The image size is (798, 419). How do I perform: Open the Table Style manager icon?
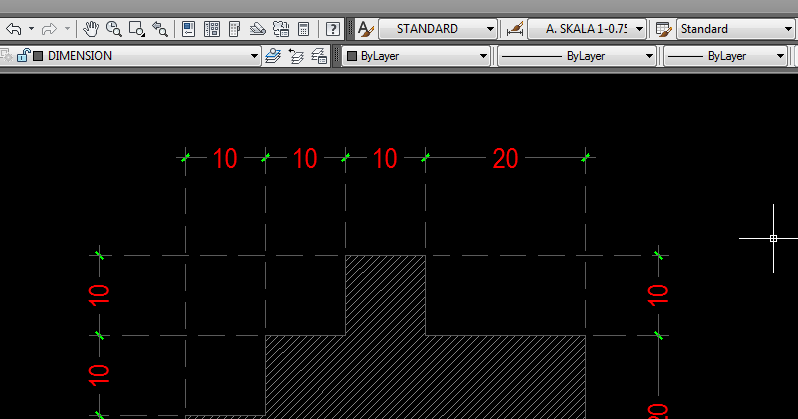click(x=663, y=29)
